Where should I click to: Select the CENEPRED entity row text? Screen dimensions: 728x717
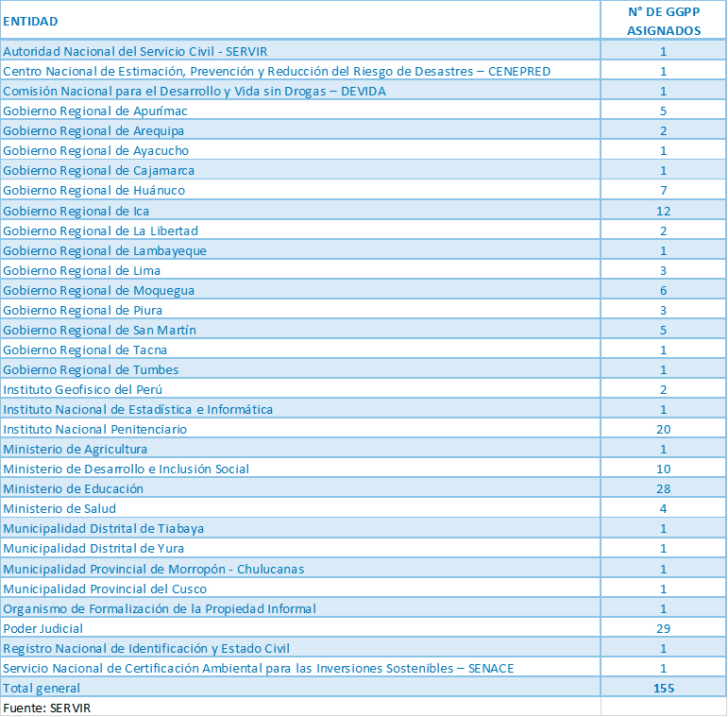coord(277,72)
